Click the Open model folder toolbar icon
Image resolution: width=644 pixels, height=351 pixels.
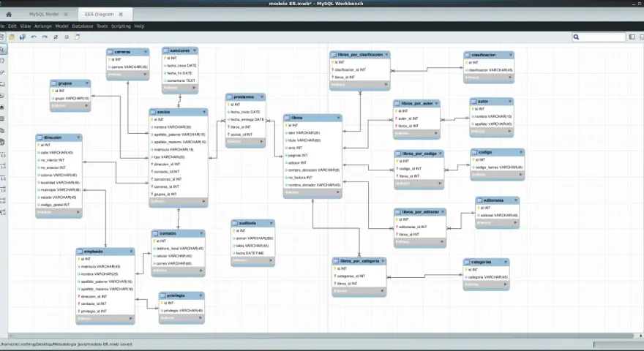pyautogui.click(x=12, y=37)
